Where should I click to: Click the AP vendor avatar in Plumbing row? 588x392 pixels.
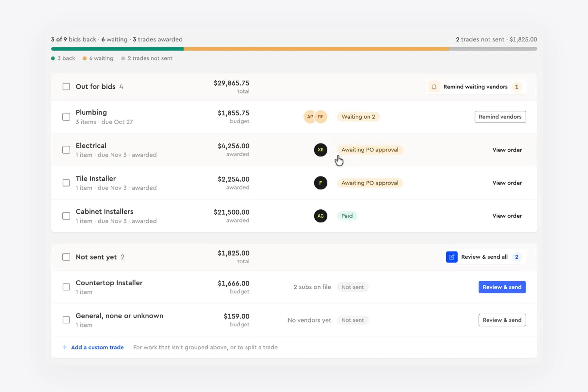pos(310,117)
